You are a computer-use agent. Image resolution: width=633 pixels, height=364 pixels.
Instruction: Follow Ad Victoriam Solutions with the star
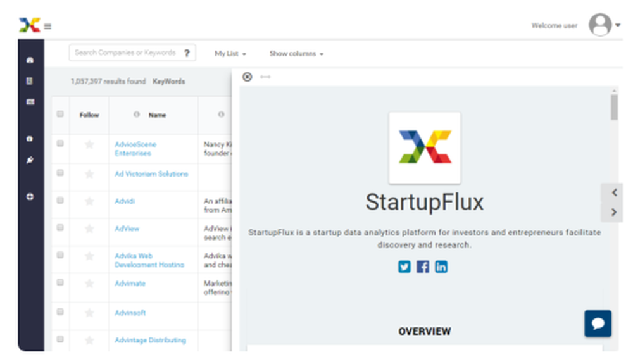89,174
